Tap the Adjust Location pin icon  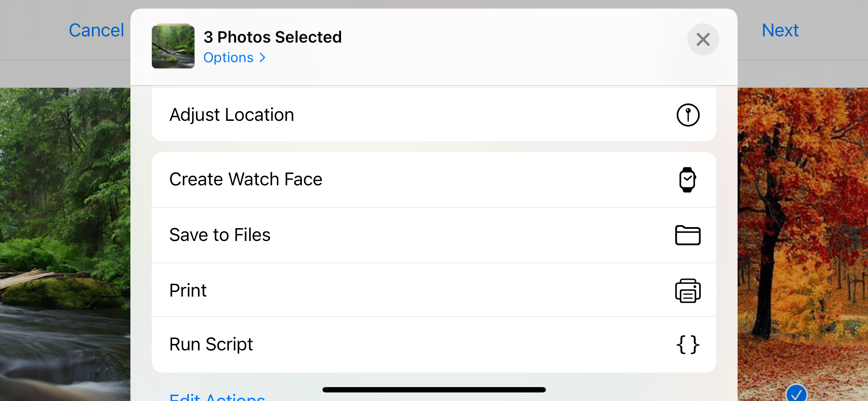pos(688,115)
